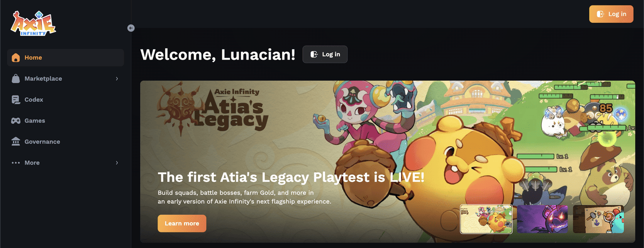Click the Games controller icon
The height and width of the screenshot is (248, 644).
pos(16,121)
